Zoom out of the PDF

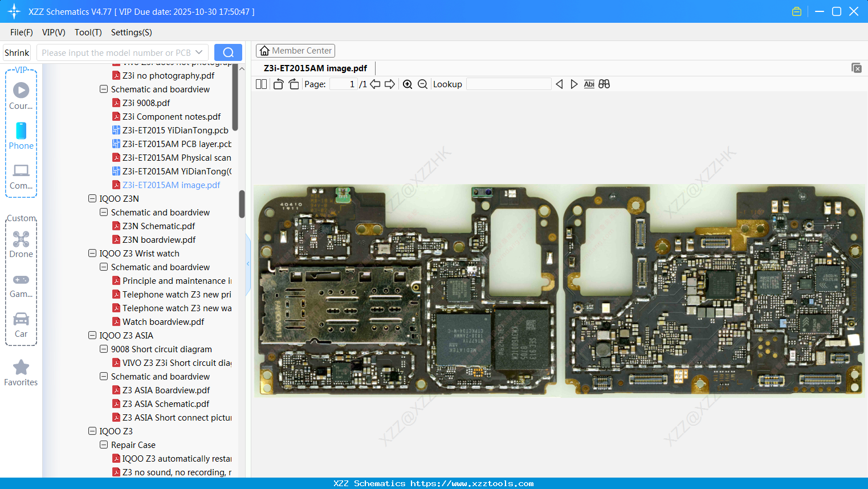(422, 84)
